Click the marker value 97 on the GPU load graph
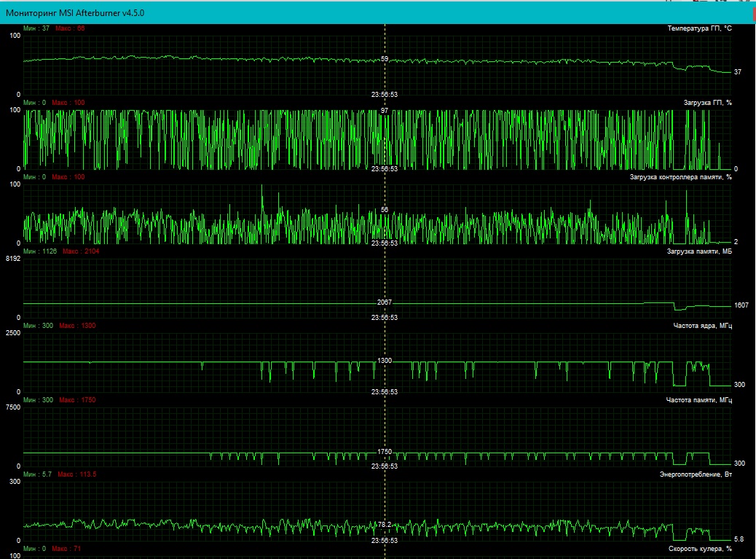756x559 pixels. coord(385,111)
